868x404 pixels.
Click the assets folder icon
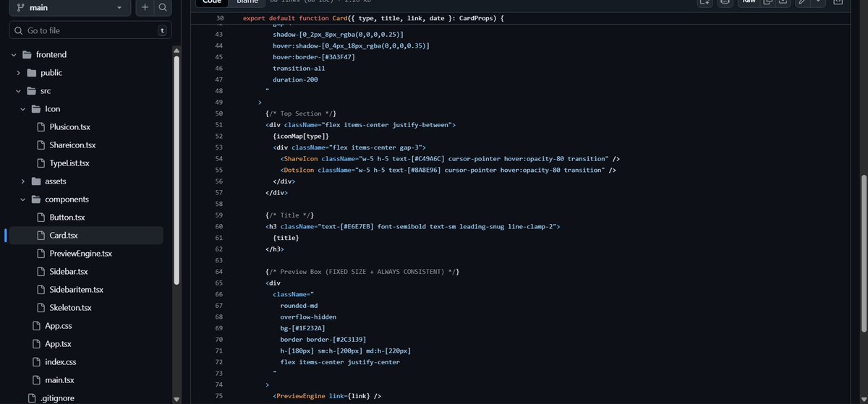36,181
